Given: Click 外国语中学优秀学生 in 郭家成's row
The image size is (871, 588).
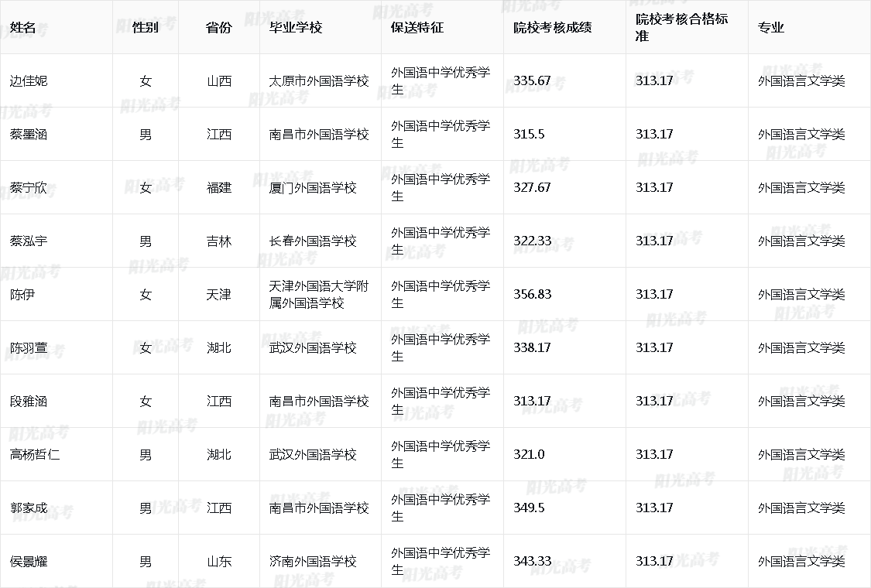Looking at the screenshot, I should tap(441, 508).
